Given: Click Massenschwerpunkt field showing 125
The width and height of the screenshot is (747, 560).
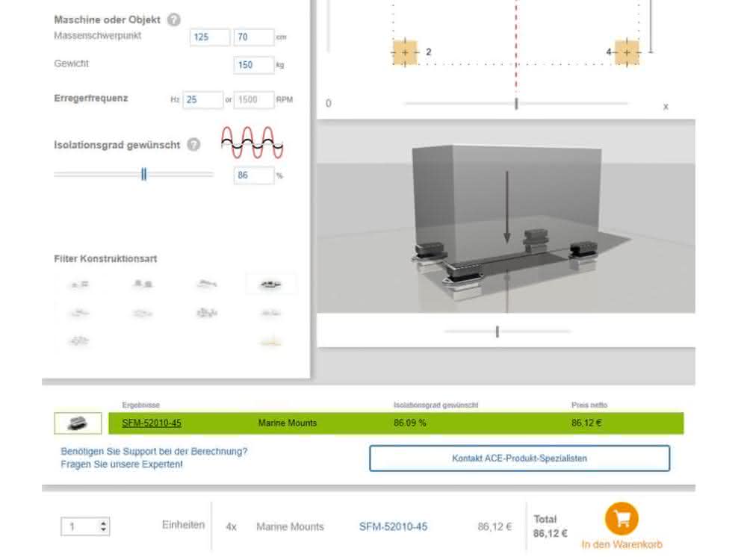Looking at the screenshot, I should [210, 37].
